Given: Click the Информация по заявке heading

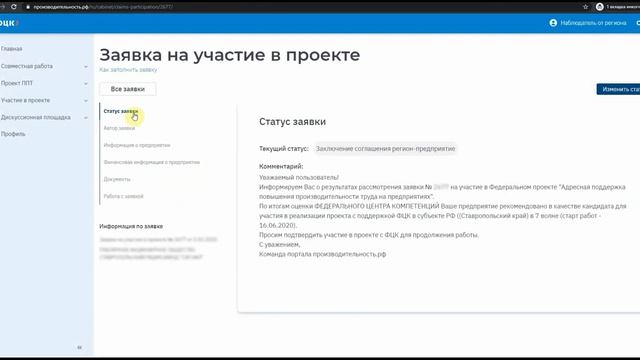Looking at the screenshot, I should coord(131,226).
